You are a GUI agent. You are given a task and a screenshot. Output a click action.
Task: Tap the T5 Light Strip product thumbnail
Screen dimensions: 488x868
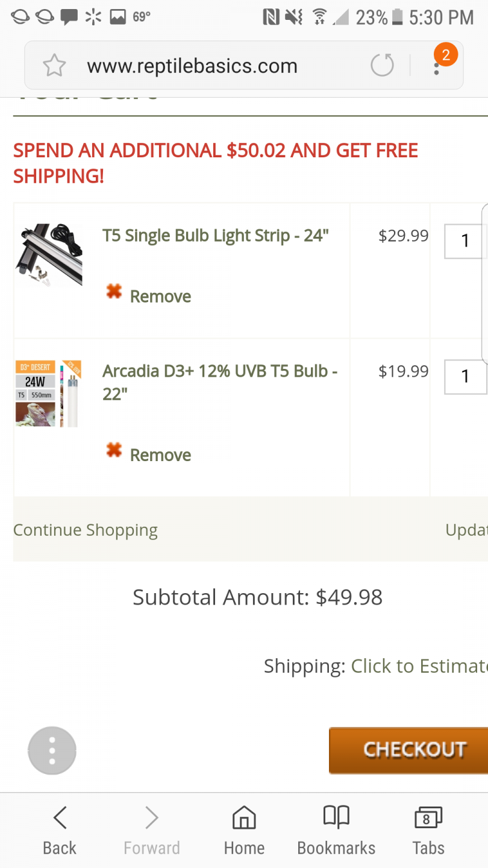tap(49, 254)
